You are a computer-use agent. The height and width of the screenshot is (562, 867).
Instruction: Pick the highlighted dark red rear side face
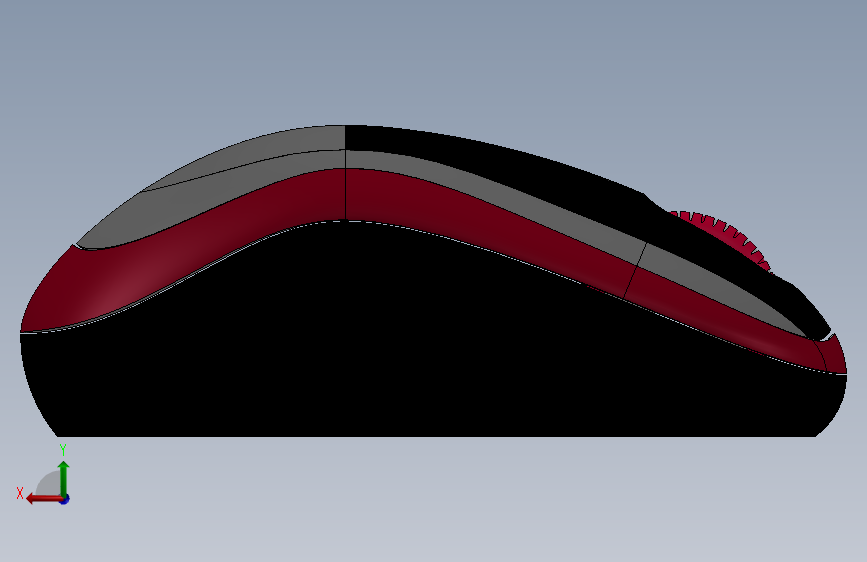tap(182, 249)
